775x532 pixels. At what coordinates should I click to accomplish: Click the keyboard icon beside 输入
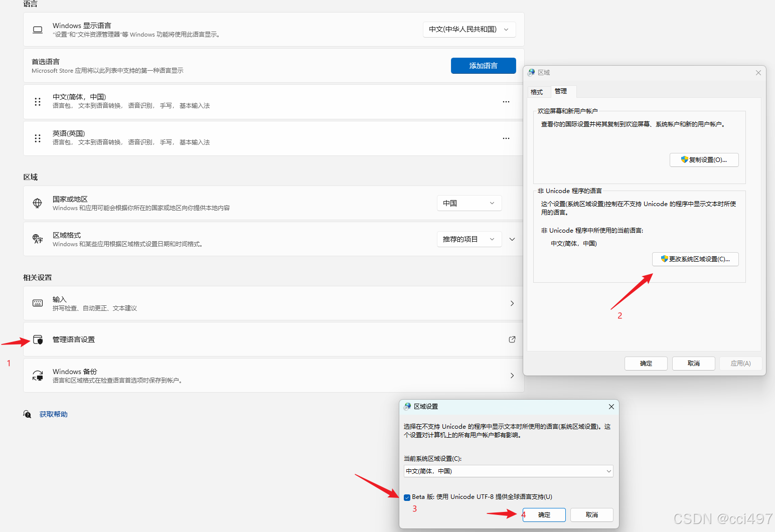click(x=38, y=303)
